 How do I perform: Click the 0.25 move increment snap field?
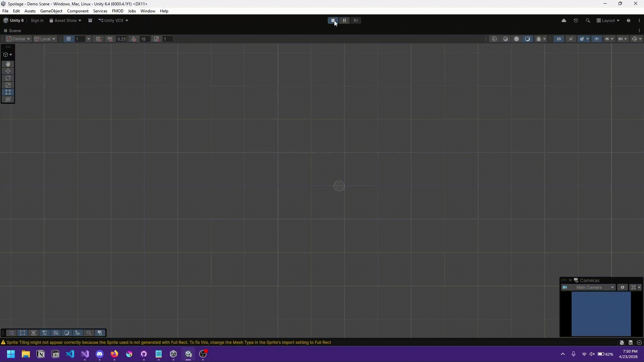coord(121,39)
